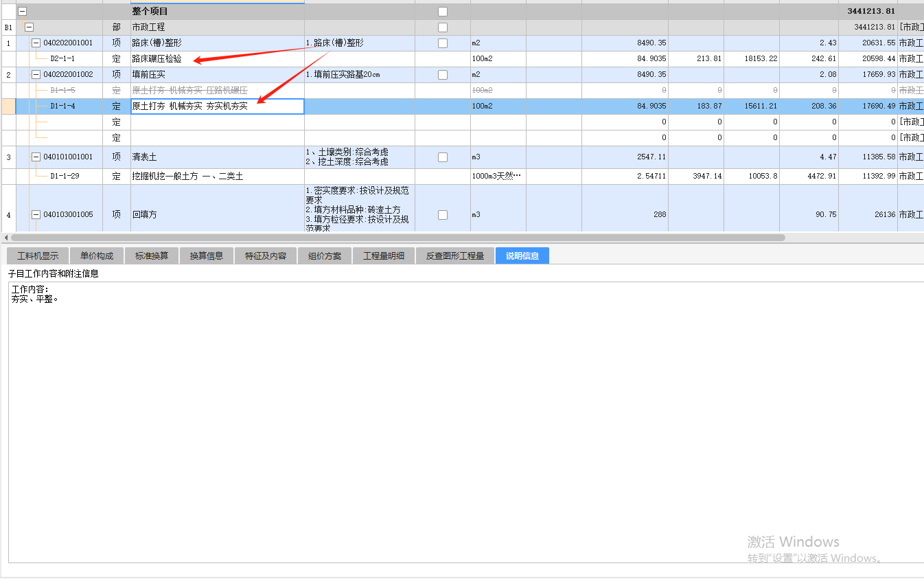Screen dimensions: 924x579
Task: Select quota code D2-1-1
Action: (x=62, y=59)
